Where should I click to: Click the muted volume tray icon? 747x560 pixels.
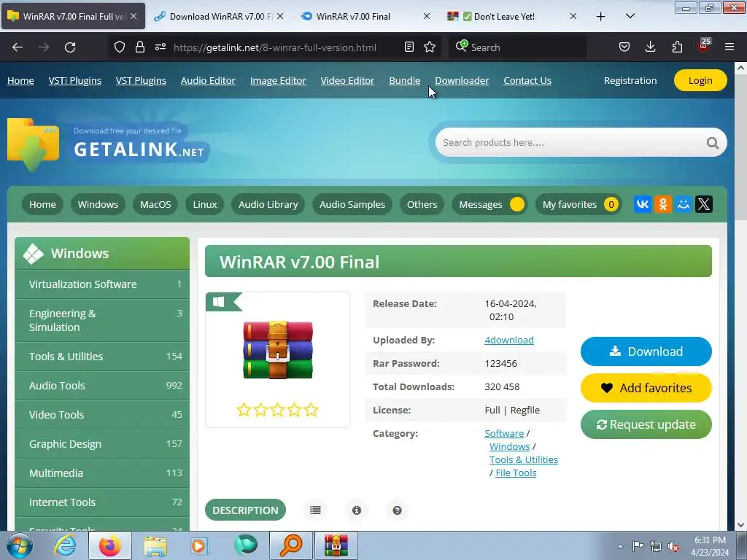pyautogui.click(x=673, y=546)
